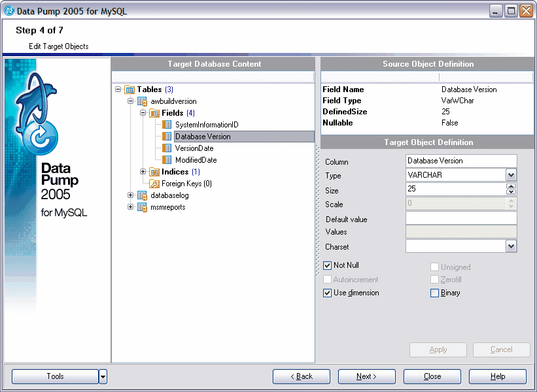Click the Close button at bottom
Viewport: 537px width, 392px height.
pyautogui.click(x=432, y=376)
